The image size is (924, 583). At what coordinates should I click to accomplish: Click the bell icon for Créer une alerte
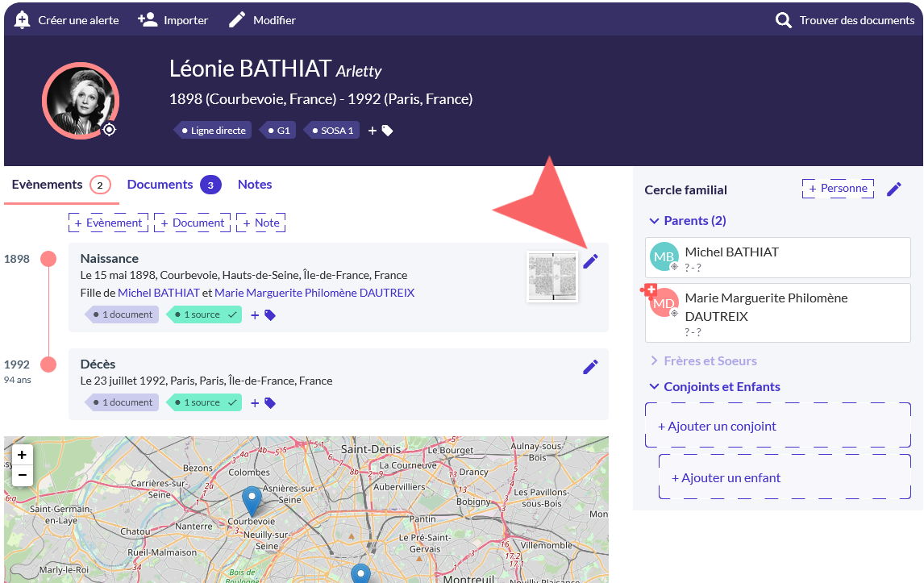coord(22,20)
